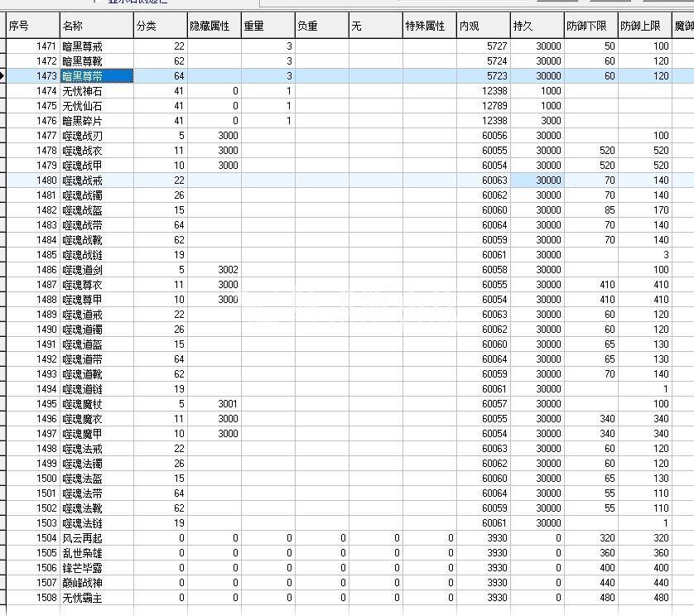Viewport: 694px width, 616px height.
Task: Click the 无忧仙石 name cell
Action: 97,106
